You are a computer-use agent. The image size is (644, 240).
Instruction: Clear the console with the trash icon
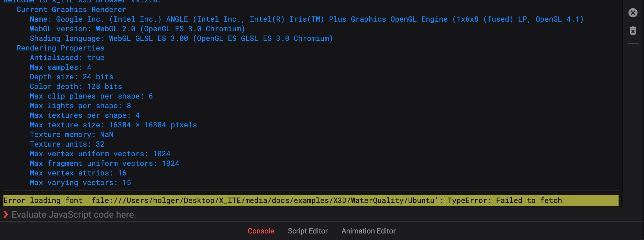pos(633,31)
